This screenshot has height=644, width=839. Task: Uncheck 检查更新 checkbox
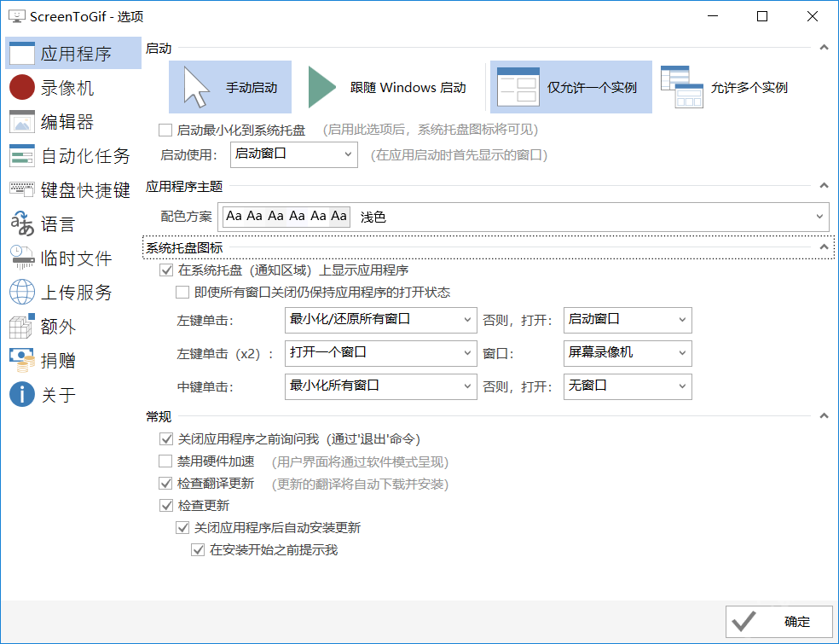pos(166,505)
